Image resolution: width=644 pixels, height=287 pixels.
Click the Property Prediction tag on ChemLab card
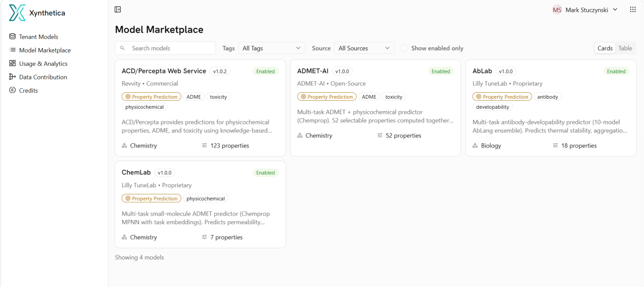pyautogui.click(x=152, y=199)
